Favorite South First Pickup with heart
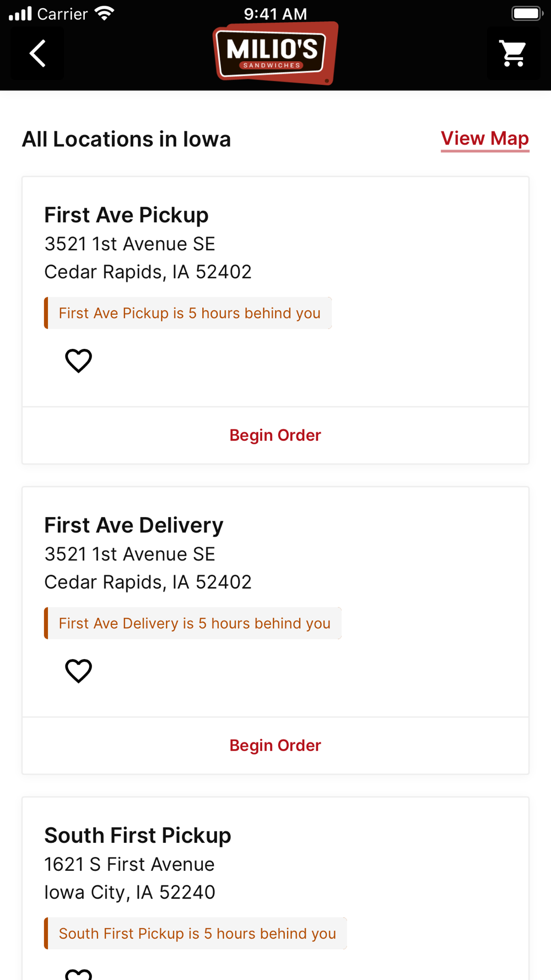The width and height of the screenshot is (551, 980). pyautogui.click(x=78, y=974)
